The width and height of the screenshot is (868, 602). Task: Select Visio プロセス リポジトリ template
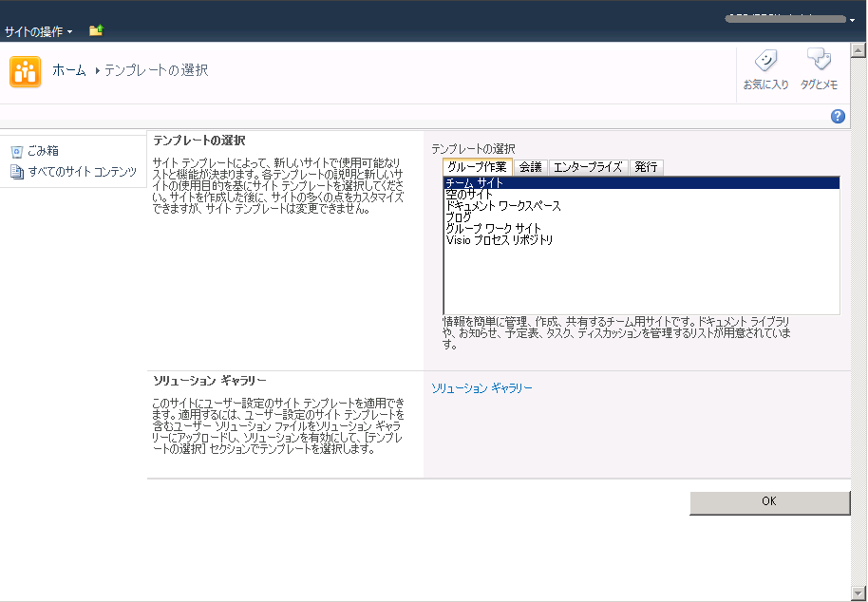pyautogui.click(x=500, y=240)
